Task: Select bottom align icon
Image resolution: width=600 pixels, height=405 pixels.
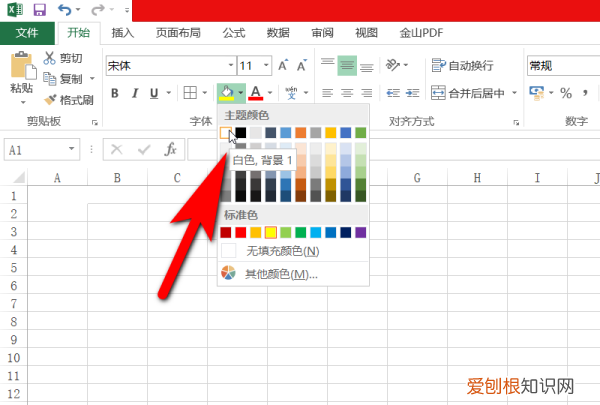Action: tap(367, 65)
